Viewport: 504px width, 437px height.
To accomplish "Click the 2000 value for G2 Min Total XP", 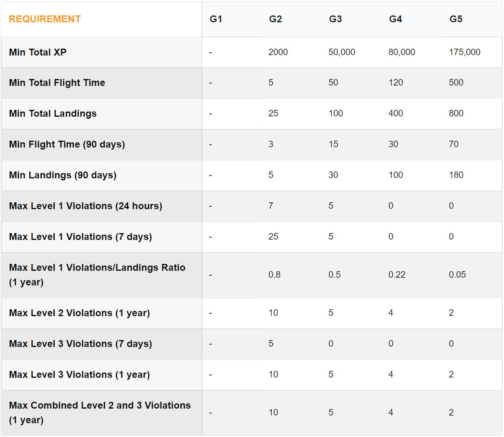I will pyautogui.click(x=278, y=52).
